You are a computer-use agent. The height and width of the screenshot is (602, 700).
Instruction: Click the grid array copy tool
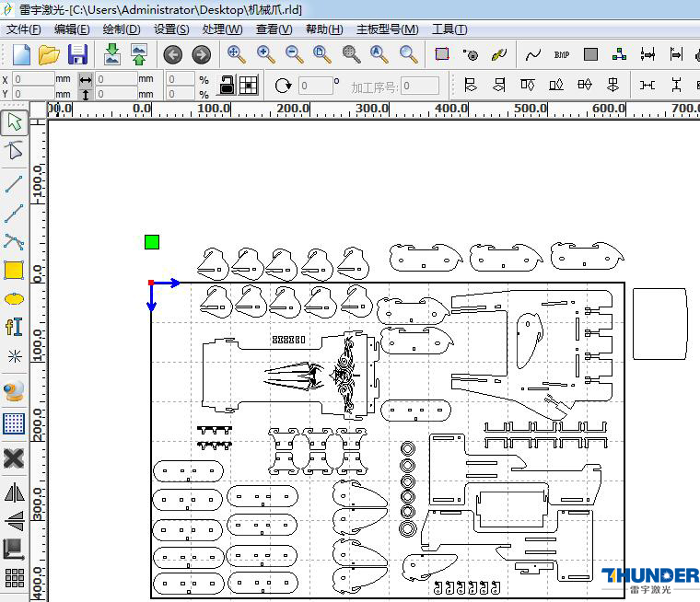15,578
